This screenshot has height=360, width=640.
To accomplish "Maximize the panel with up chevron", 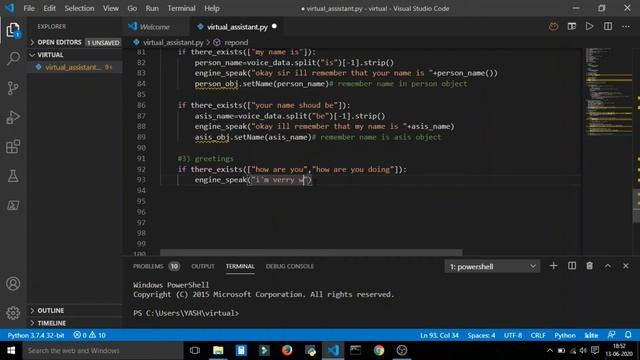I will click(x=608, y=266).
